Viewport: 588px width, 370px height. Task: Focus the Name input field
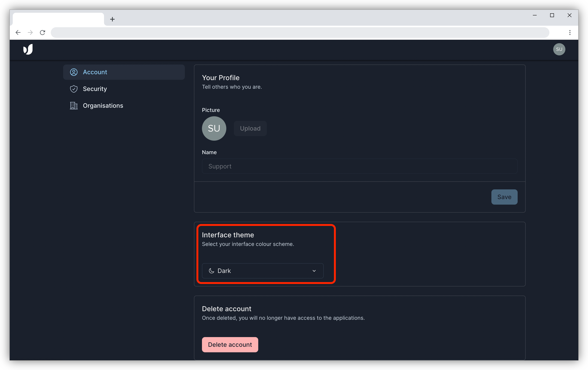[359, 166]
